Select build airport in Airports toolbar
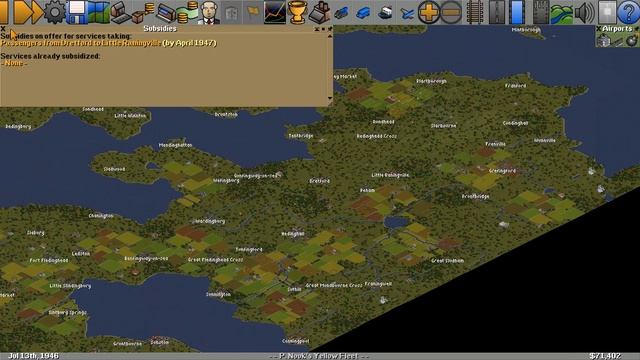The image size is (640, 360). click(x=604, y=40)
